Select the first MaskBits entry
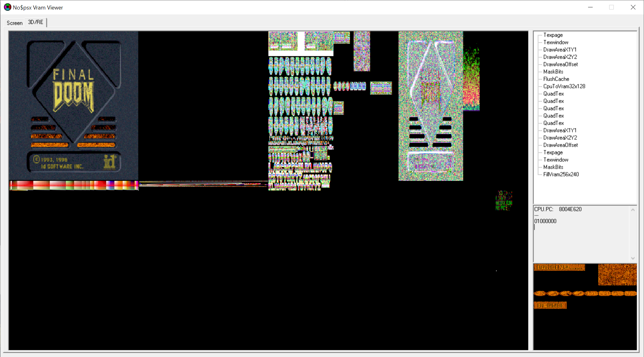This screenshot has width=644, height=357. pos(553,72)
